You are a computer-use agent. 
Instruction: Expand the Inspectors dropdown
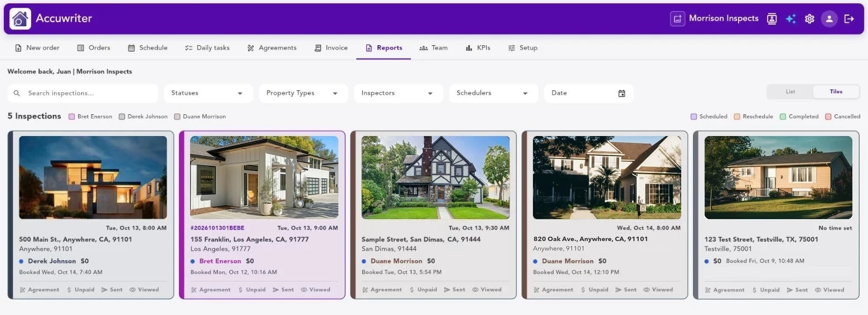tap(399, 93)
